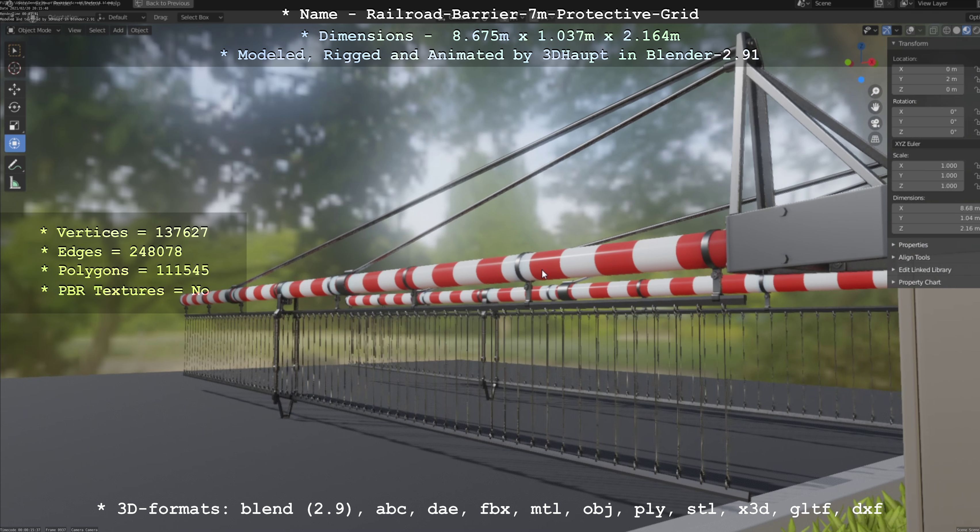Toggle camera view with camera button
The height and width of the screenshot is (532, 980).
875,123
